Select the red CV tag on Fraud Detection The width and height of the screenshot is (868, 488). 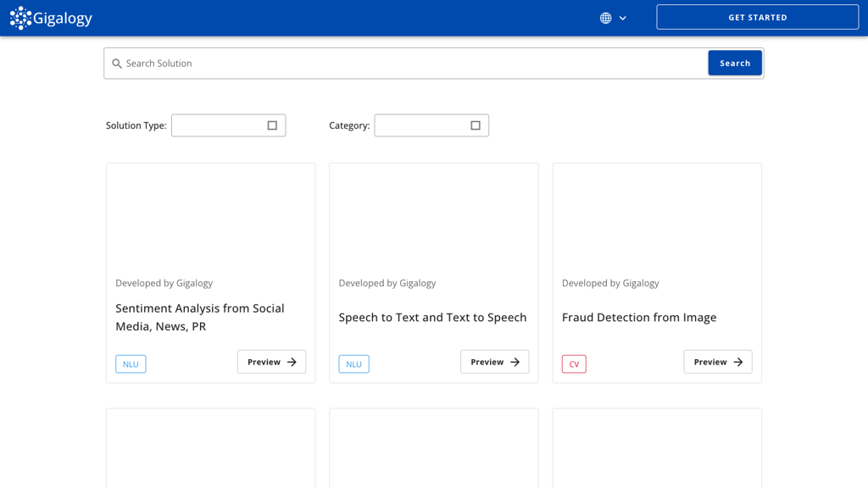click(x=574, y=364)
